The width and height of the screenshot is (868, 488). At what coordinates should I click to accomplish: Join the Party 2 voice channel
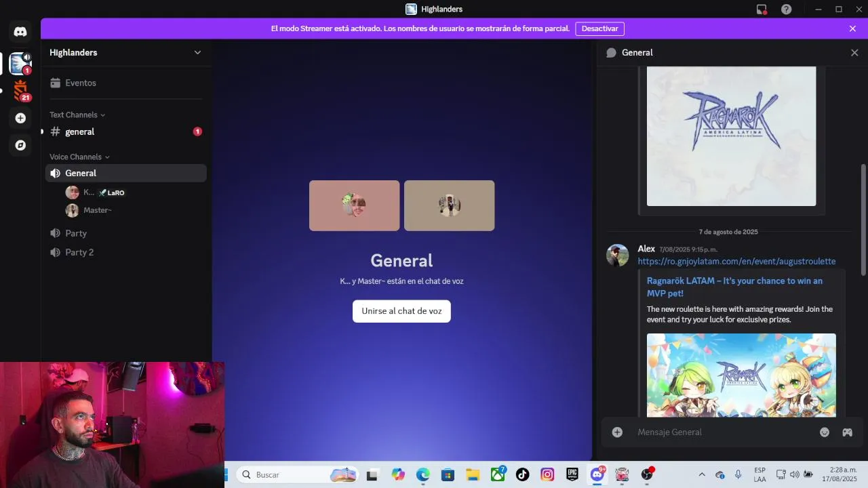tap(125, 252)
